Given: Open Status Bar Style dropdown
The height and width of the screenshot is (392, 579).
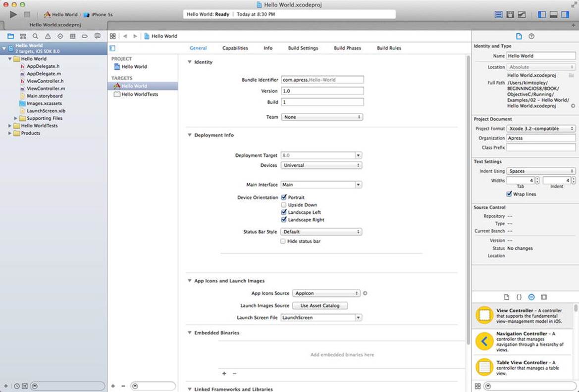Looking at the screenshot, I should pyautogui.click(x=321, y=232).
